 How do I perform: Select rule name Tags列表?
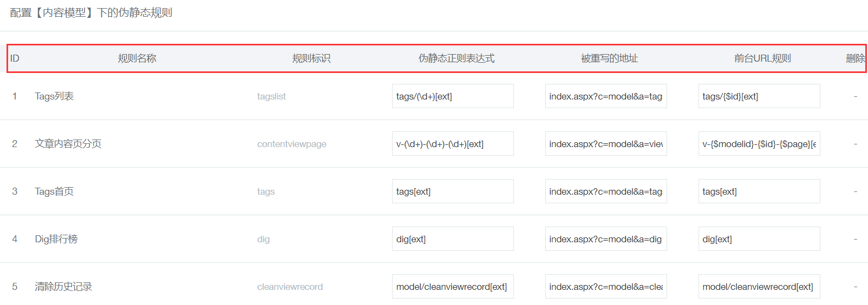pos(54,96)
